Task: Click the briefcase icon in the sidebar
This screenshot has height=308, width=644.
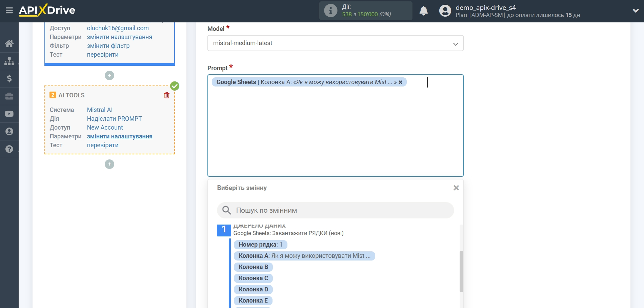Action: pos(9,96)
